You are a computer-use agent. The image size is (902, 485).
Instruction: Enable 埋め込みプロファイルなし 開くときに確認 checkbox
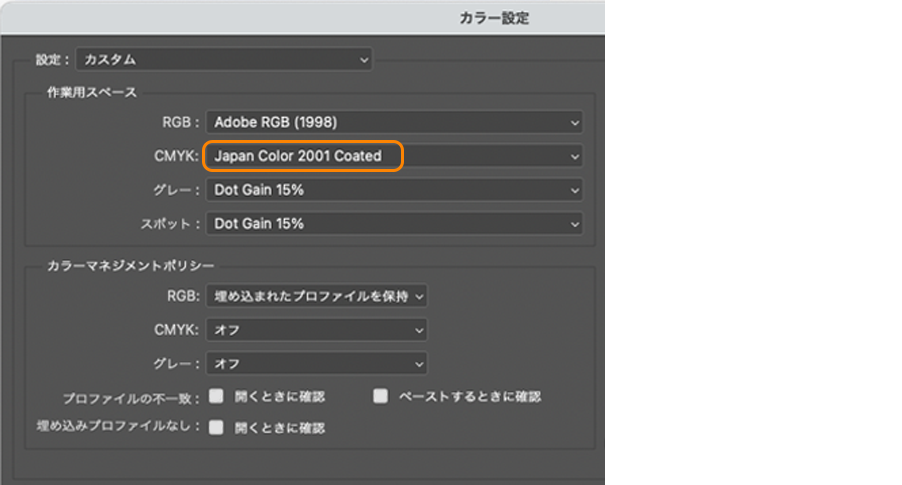pyautogui.click(x=216, y=427)
